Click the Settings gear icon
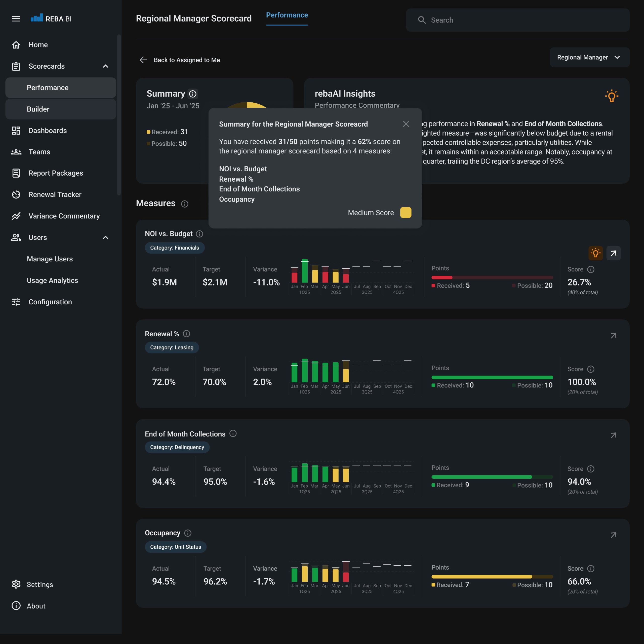The width and height of the screenshot is (644, 644). [x=16, y=584]
